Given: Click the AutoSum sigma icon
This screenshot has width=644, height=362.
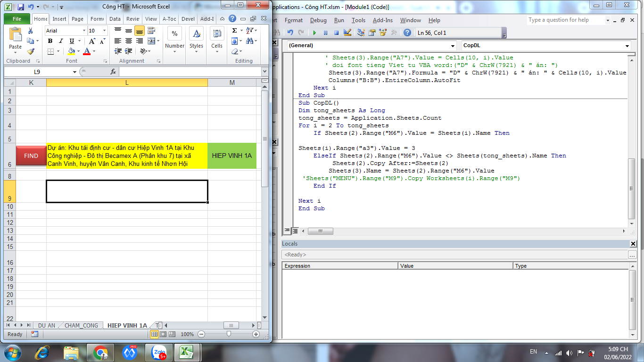Looking at the screenshot, I should click(235, 31).
